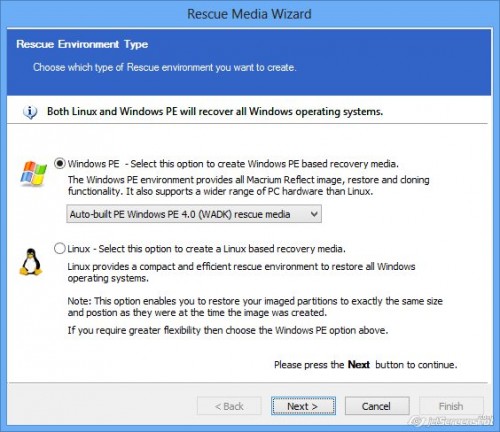Select the Linux radio button
This screenshot has width=500, height=432.
[x=60, y=249]
